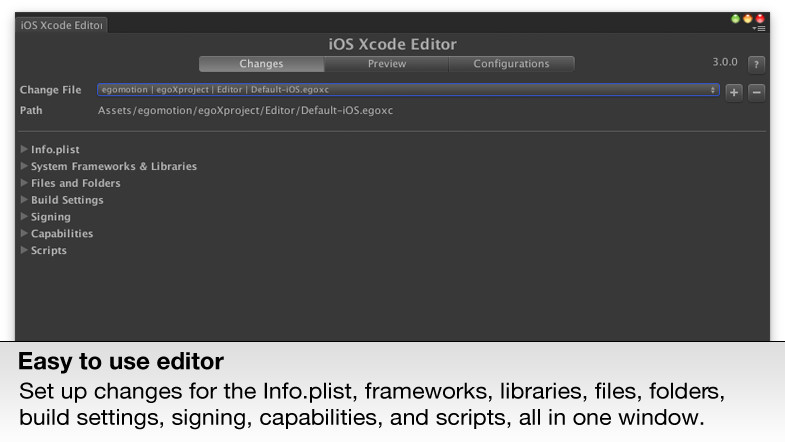Click the Capabilities label
785x442 pixels.
pos(62,234)
